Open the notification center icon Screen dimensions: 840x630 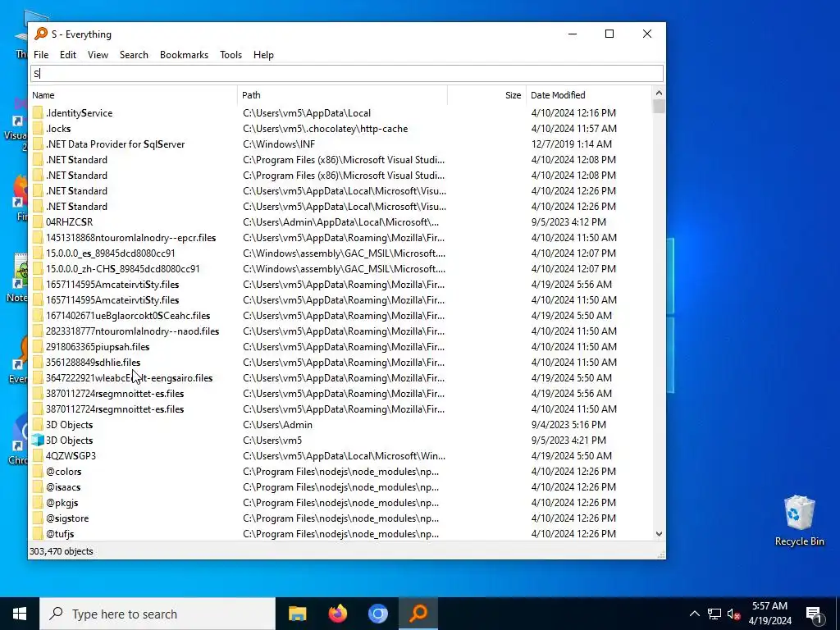814,614
